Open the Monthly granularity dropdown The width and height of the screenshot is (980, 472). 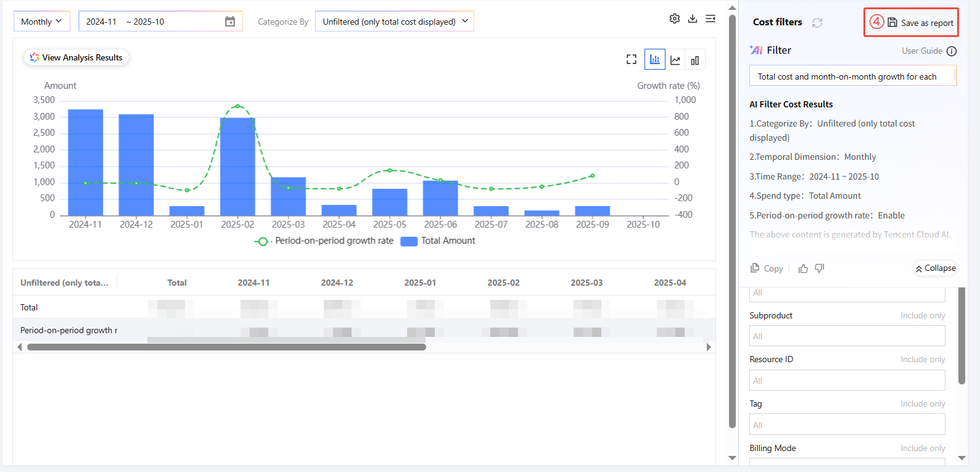point(41,22)
